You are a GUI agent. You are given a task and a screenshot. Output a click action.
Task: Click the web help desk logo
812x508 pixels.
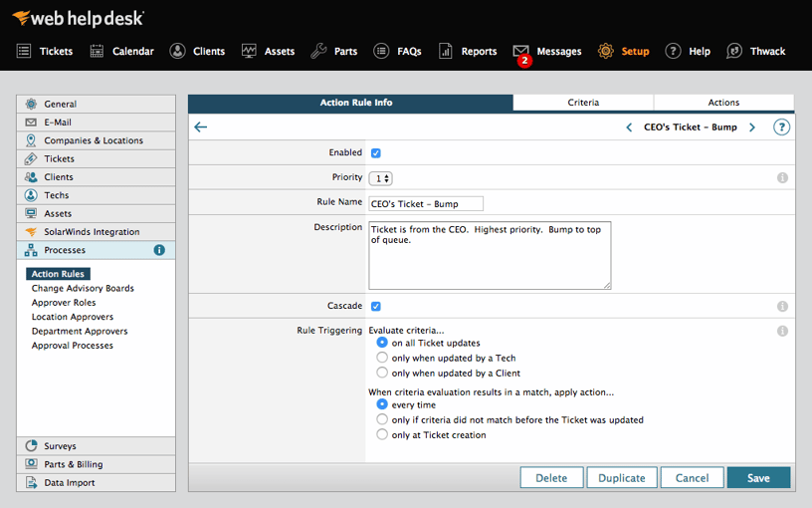[x=79, y=18]
